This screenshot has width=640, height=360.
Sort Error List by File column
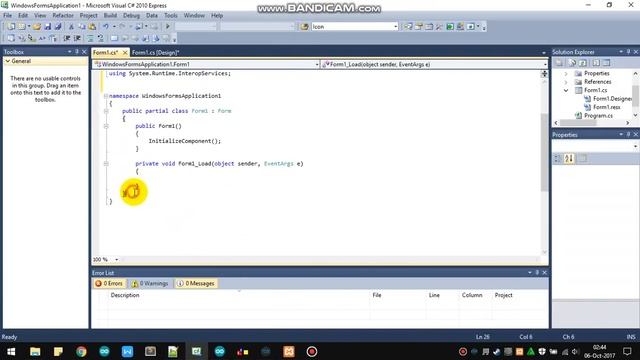[377, 295]
